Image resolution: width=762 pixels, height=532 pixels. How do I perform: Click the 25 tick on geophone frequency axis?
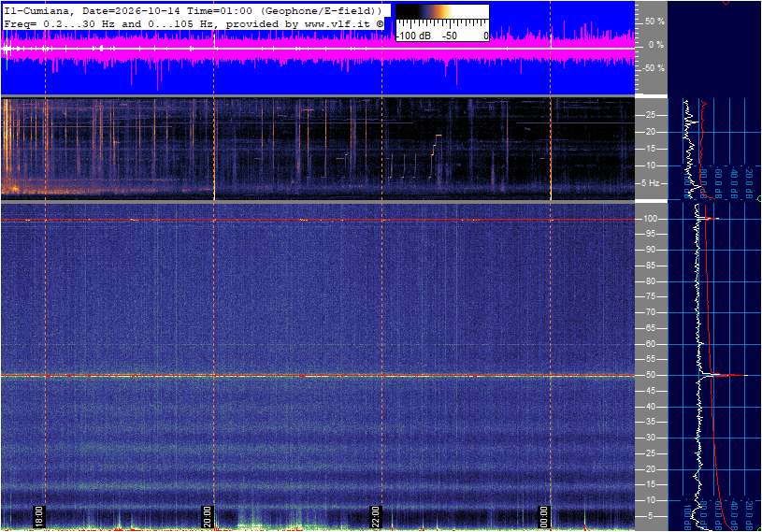(x=650, y=115)
